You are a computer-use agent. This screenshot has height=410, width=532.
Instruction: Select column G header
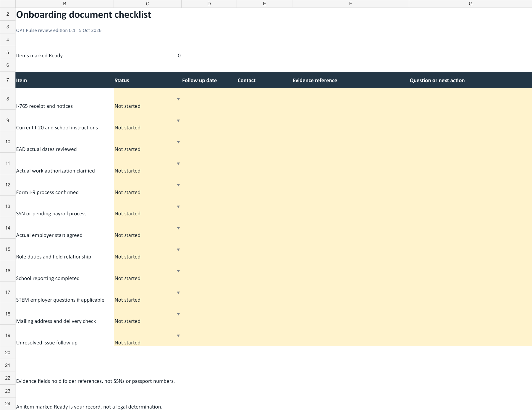pos(470,4)
